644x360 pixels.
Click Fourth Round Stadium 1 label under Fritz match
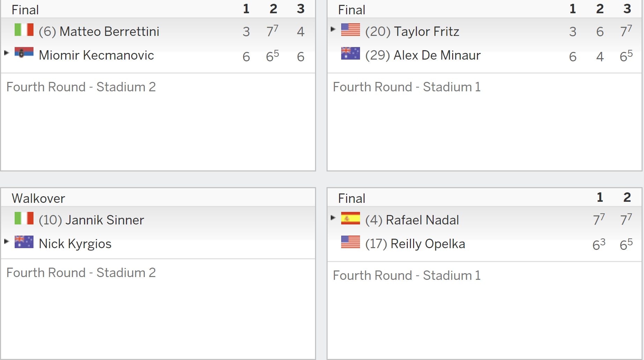pyautogui.click(x=407, y=87)
